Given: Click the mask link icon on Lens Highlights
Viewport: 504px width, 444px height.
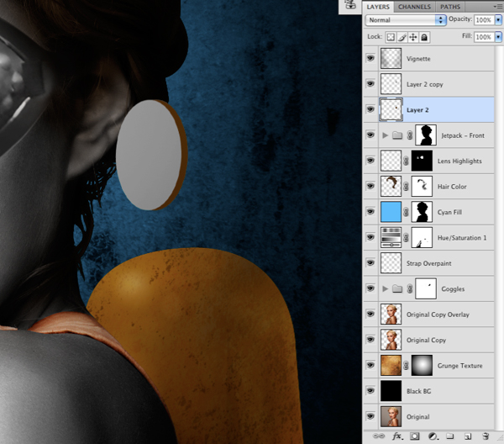Looking at the screenshot, I should coord(406,161).
